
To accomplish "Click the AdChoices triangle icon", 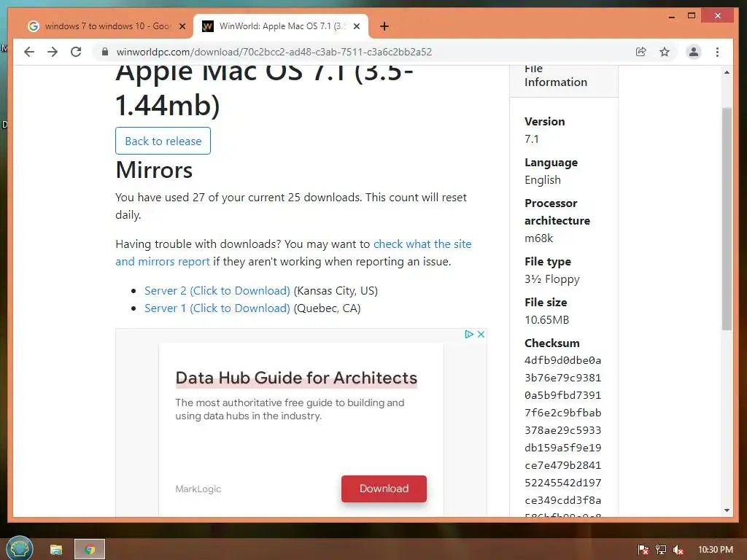I will click(469, 334).
